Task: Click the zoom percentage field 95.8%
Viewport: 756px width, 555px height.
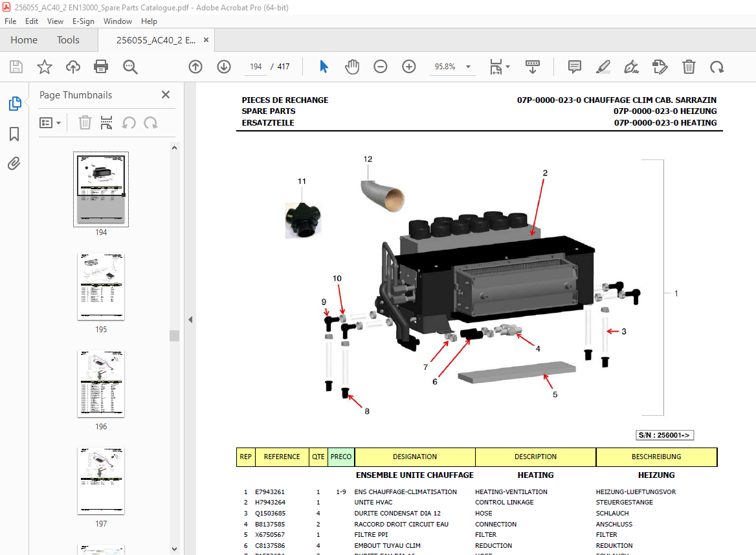Action: 445,67
